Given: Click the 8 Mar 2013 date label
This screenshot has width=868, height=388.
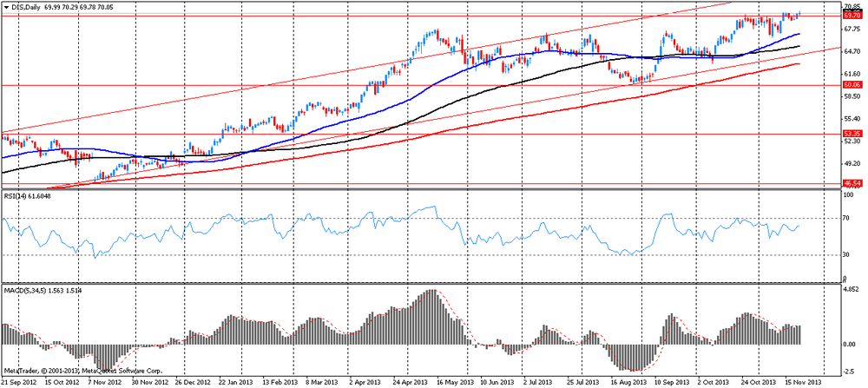Looking at the screenshot, I should 323,383.
